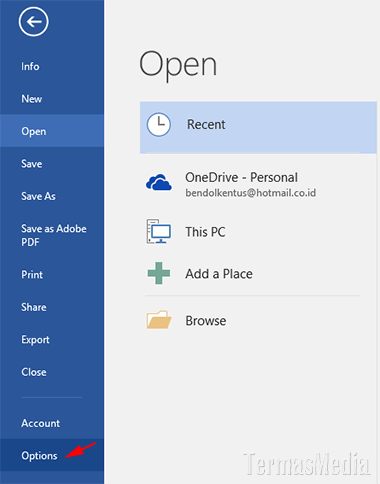Select the This PC label
Viewport: 380px width, 484px height.
pos(205,232)
